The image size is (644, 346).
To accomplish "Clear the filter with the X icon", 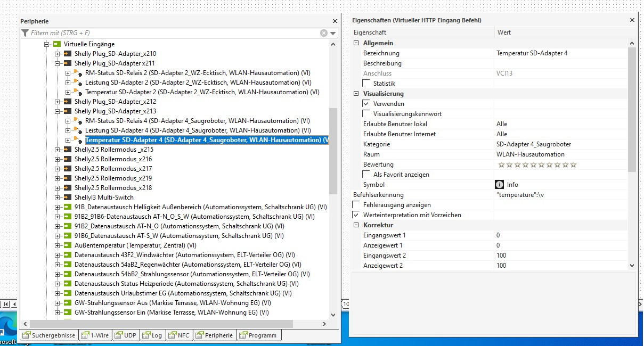I will click(323, 33).
